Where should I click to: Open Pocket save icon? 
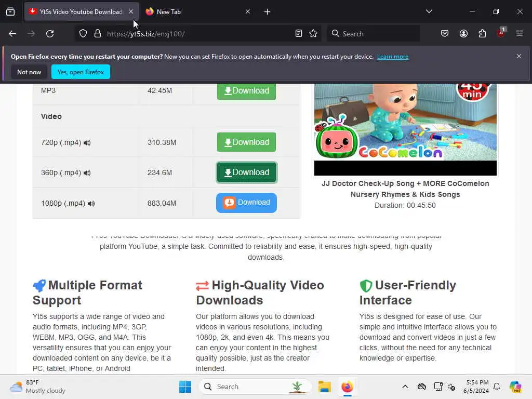click(445, 34)
